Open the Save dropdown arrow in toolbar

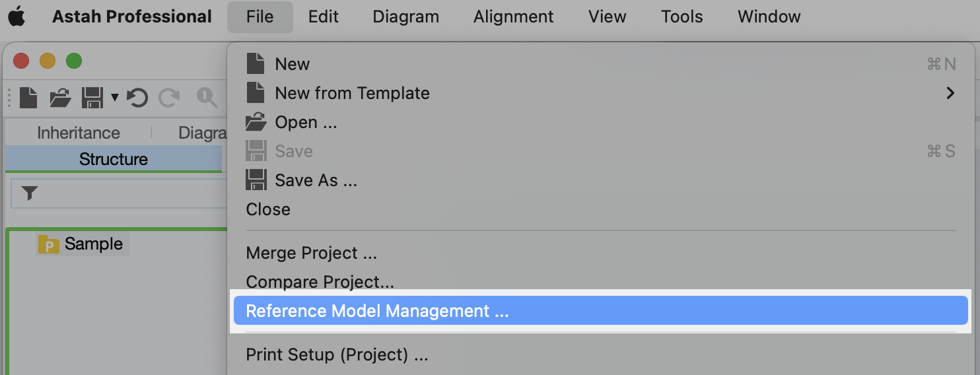coord(114,98)
